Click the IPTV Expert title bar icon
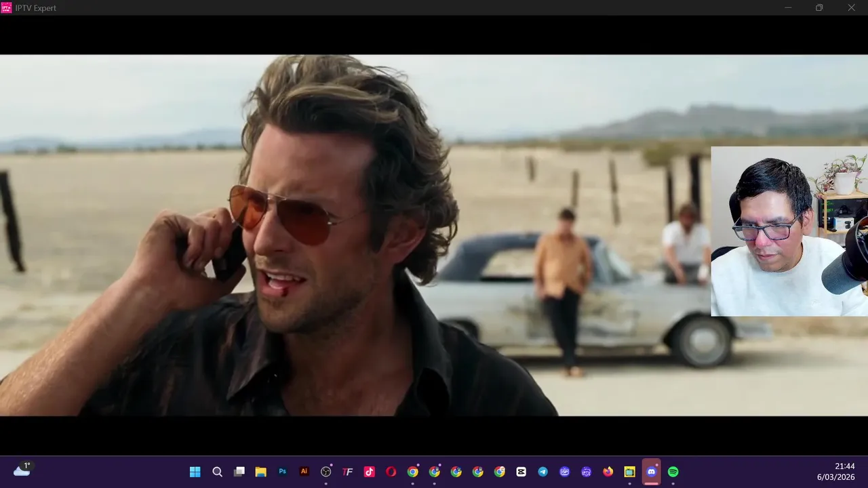Viewport: 868px width, 488px height. [x=6, y=7]
